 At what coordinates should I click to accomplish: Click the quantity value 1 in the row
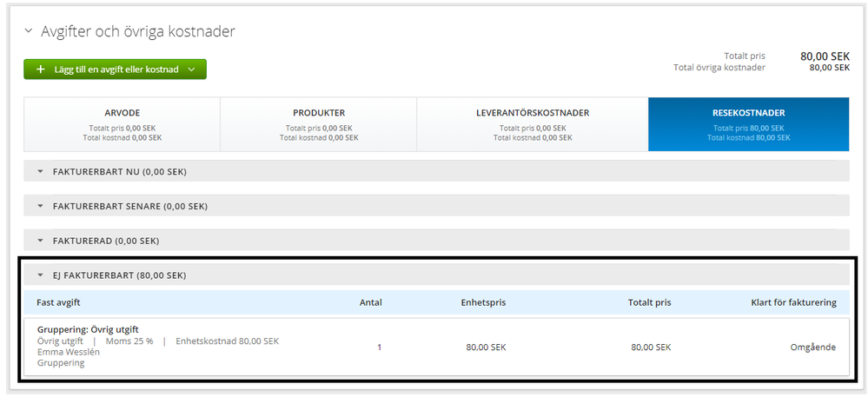pyautogui.click(x=379, y=347)
